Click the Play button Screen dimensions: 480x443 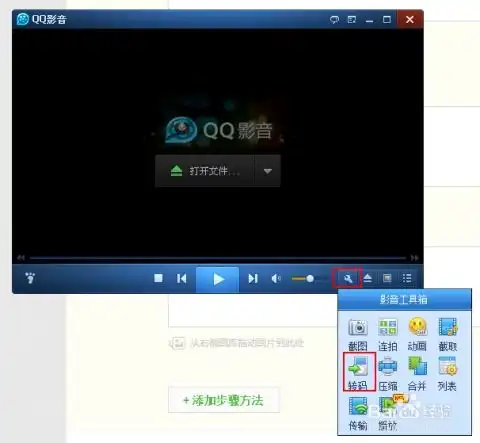[218, 279]
